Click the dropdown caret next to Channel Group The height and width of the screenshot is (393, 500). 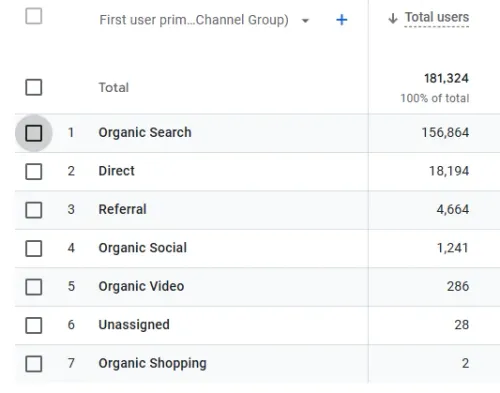point(305,21)
